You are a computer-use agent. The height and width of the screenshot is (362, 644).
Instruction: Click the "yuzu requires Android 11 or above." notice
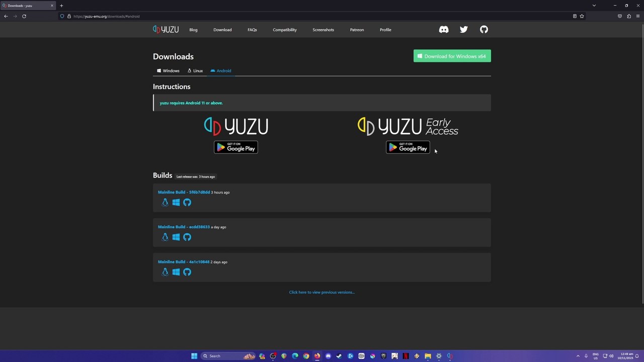pyautogui.click(x=322, y=103)
